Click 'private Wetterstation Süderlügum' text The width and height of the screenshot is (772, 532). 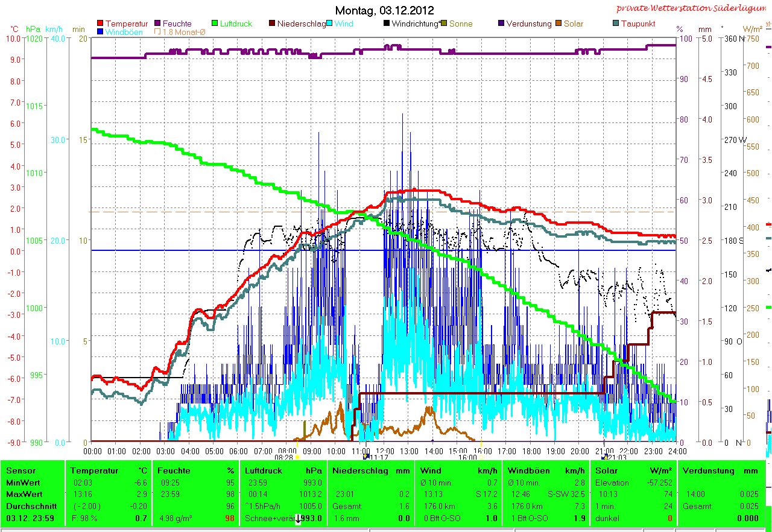(692, 8)
